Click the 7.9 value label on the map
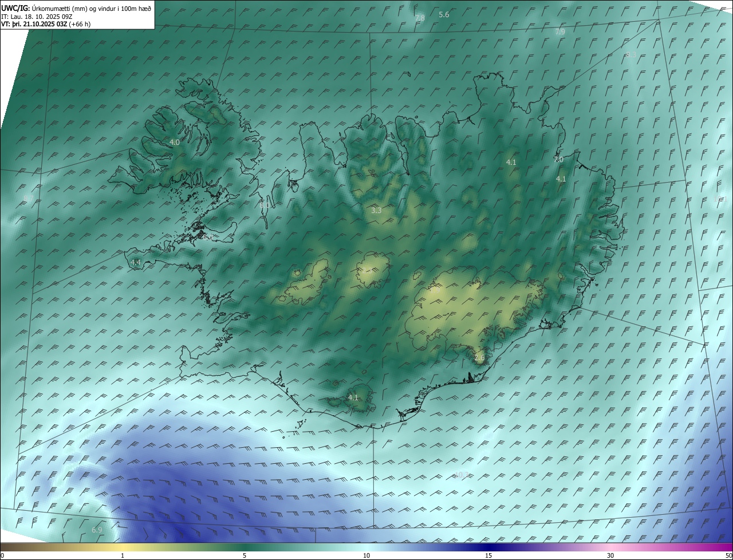Image resolution: width=733 pixels, height=560 pixels. (560, 32)
